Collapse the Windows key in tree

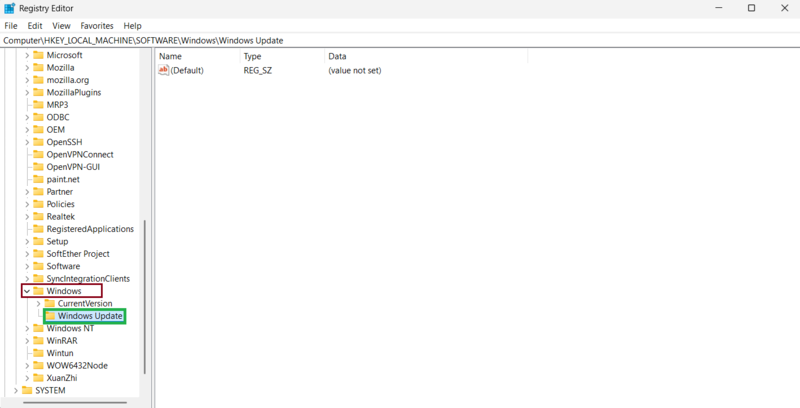pyautogui.click(x=27, y=291)
